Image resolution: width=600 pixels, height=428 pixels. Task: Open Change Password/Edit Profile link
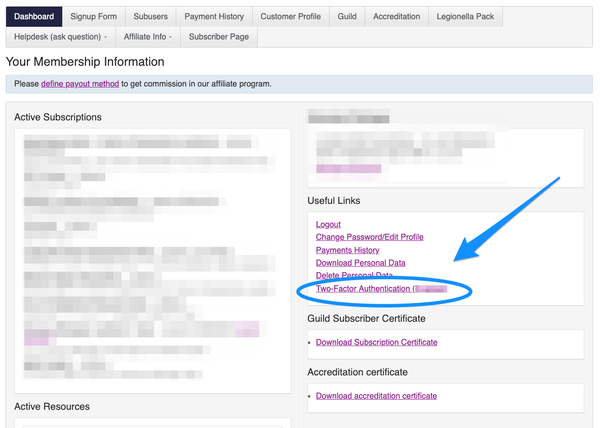click(369, 237)
